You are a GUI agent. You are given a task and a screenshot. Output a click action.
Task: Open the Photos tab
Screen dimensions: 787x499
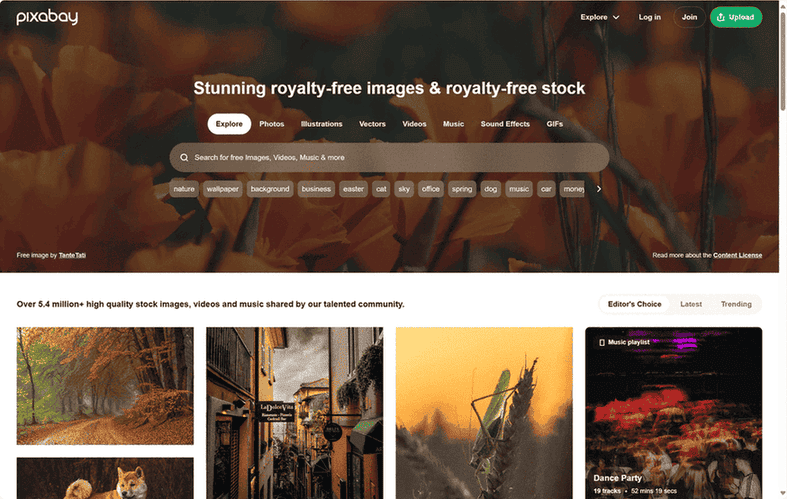coord(272,124)
